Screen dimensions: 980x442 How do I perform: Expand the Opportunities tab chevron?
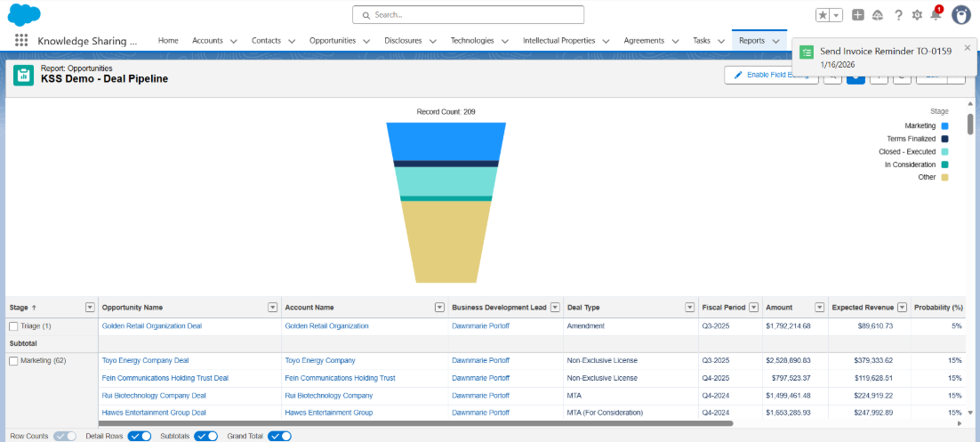(367, 41)
